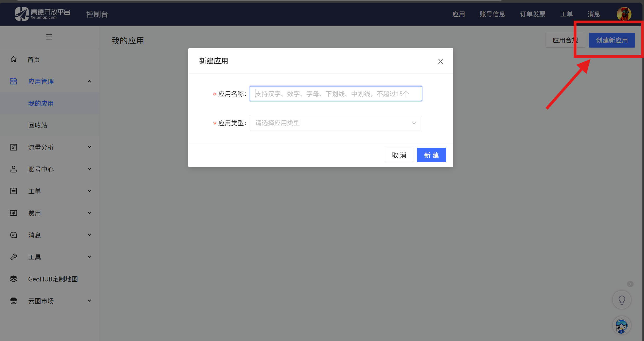Screen dimensions: 644x341
Task: Open the customer service robot assistant
Action: (622, 326)
